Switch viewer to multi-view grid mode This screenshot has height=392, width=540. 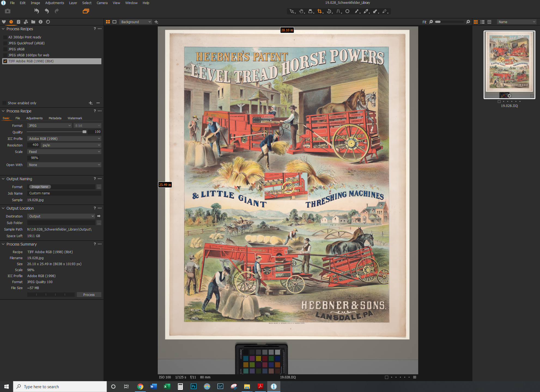[x=108, y=22]
